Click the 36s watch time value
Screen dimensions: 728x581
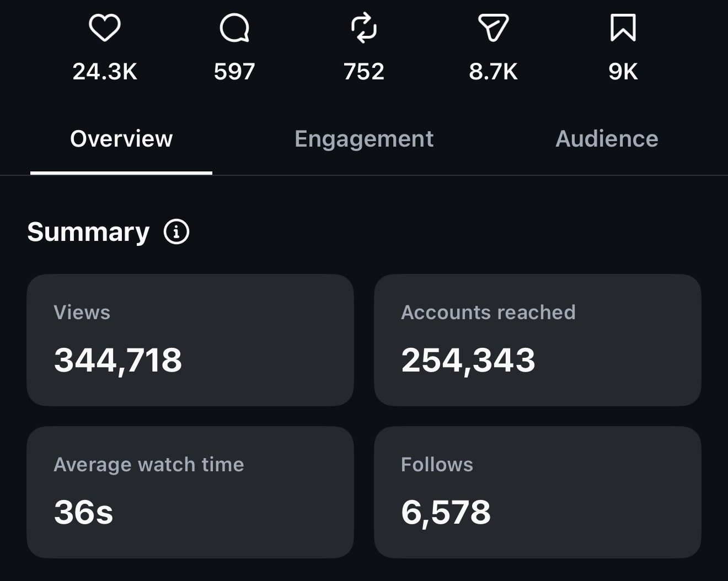coord(84,512)
